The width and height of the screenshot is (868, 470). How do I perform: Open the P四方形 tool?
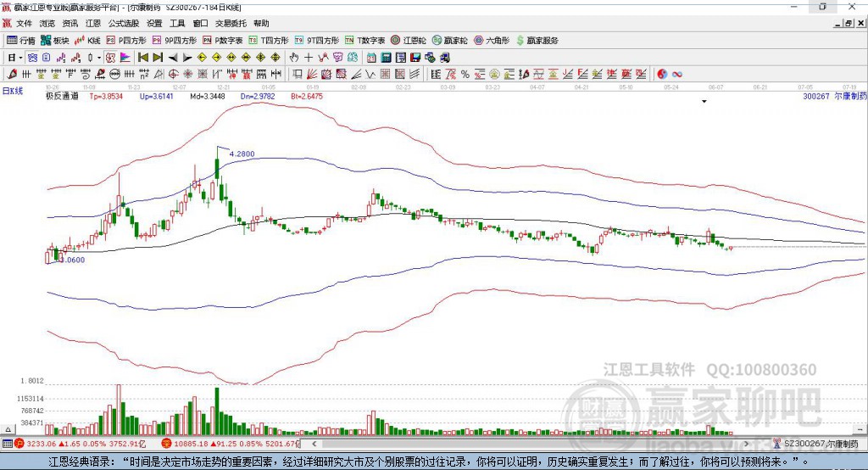126,41
